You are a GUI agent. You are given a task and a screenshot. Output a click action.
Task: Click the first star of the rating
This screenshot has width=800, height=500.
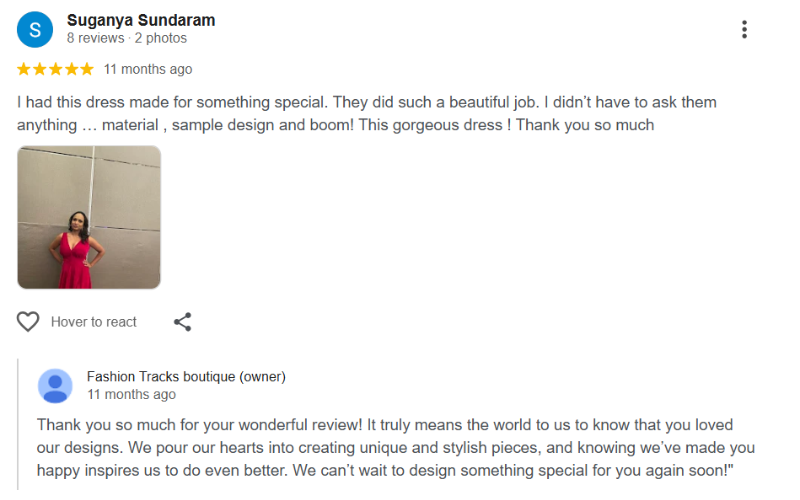24,69
